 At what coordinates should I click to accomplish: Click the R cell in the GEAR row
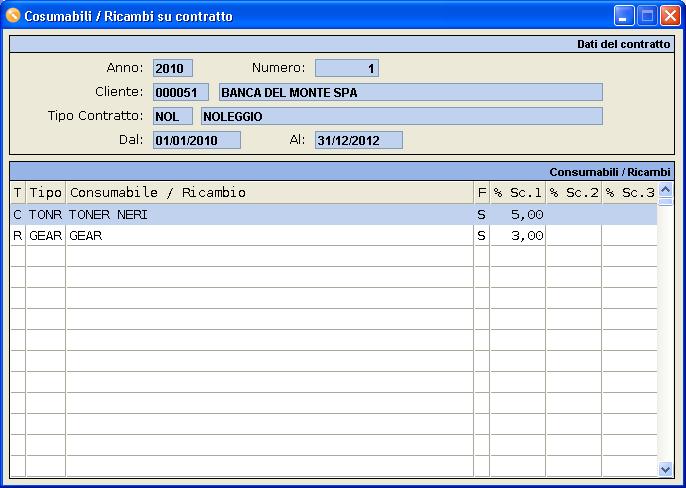[x=18, y=235]
